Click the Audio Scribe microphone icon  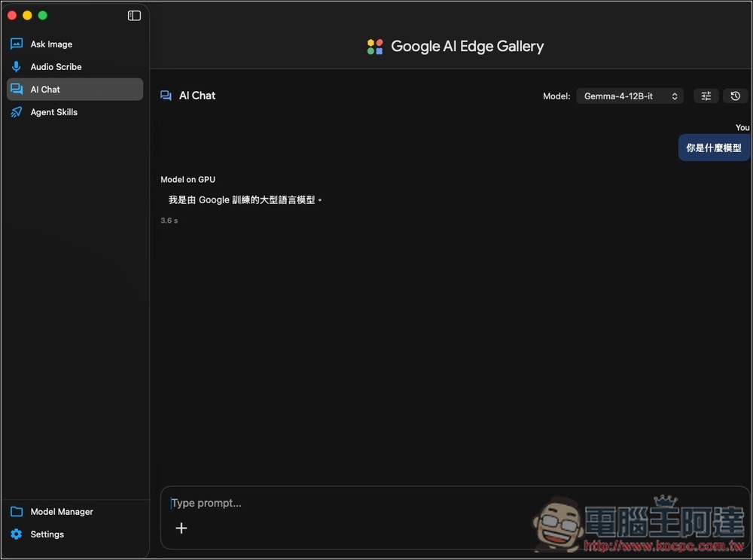click(x=17, y=67)
